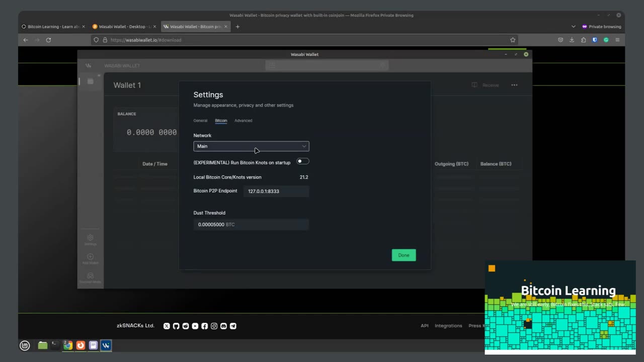Screen dimensions: 644x362
Task: Open the Files folder in taskbar
Action: [x=43, y=345]
